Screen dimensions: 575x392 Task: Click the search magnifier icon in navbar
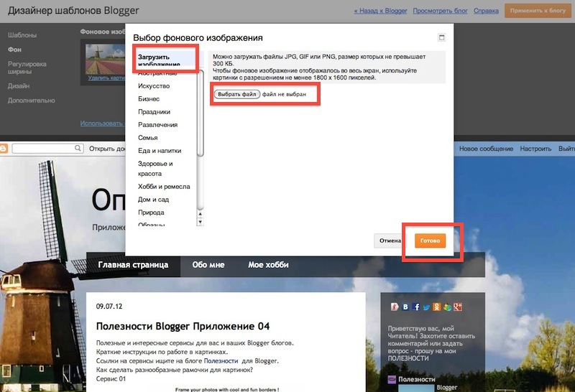coord(78,148)
